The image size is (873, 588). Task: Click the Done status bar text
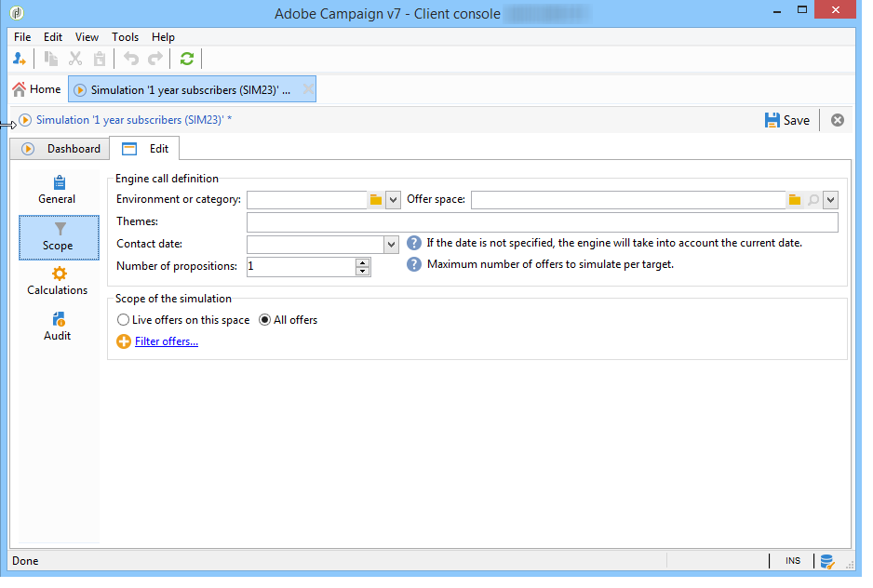click(26, 561)
